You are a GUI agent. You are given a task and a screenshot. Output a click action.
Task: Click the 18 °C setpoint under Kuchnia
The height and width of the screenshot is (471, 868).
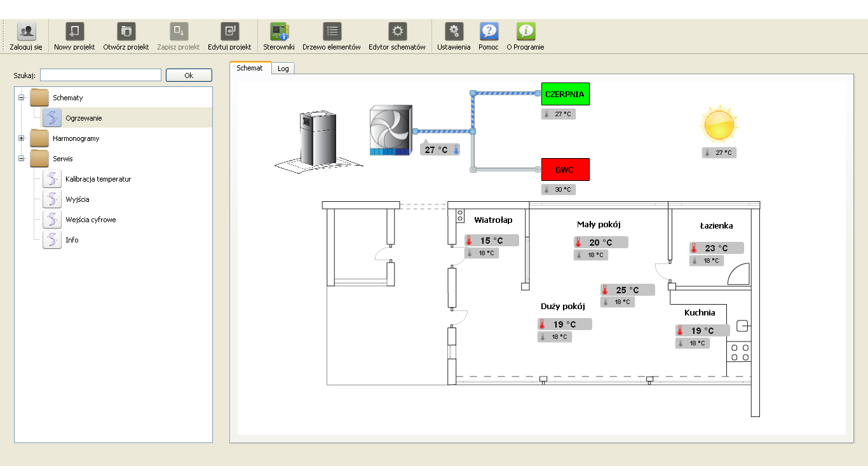(x=692, y=343)
